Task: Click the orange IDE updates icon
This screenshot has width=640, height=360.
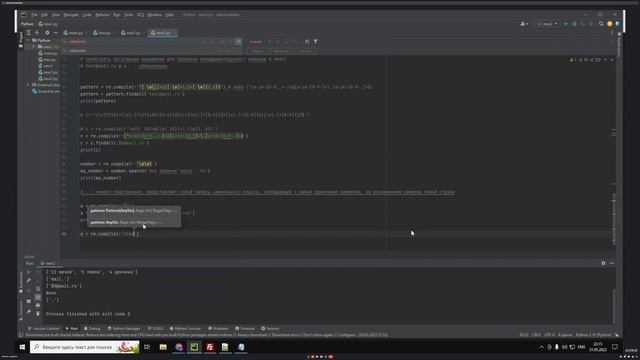Action: point(610,24)
